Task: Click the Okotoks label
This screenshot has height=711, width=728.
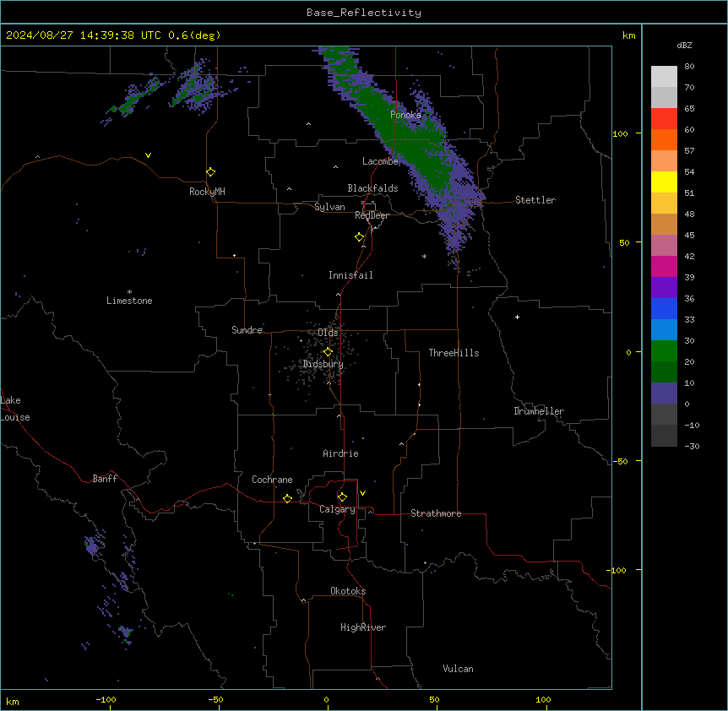Action: (348, 591)
